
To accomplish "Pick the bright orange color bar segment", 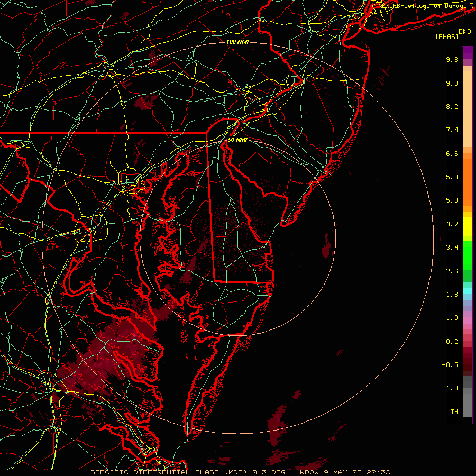I will pos(467,182).
